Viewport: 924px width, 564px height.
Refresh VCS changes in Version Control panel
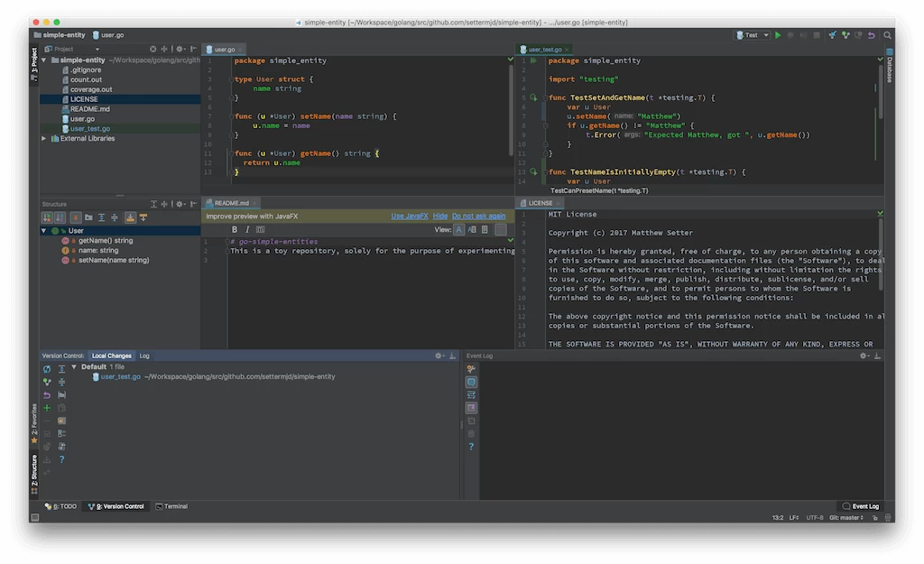coord(47,369)
